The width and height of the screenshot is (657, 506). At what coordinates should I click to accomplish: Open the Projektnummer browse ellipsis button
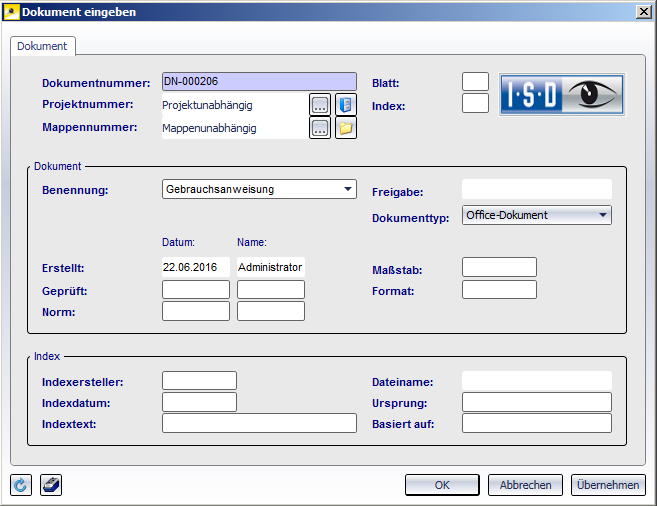320,105
